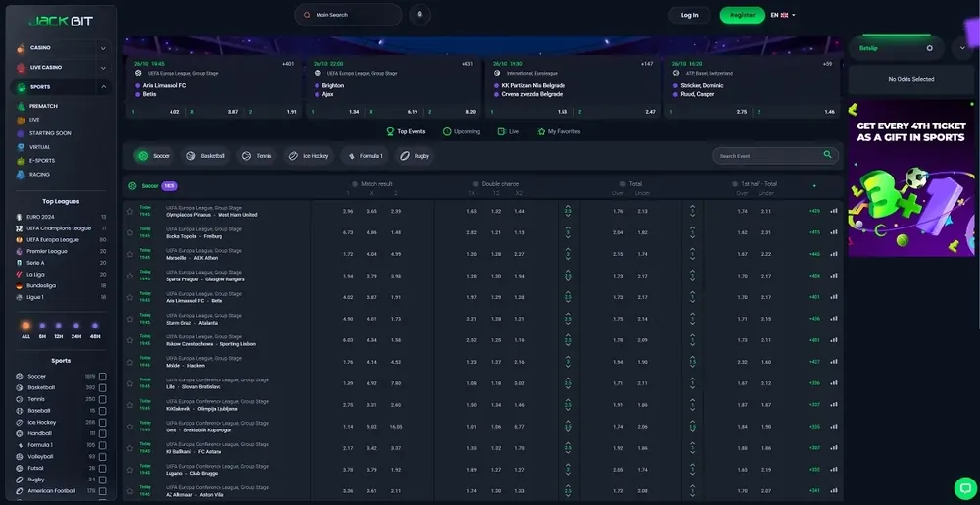This screenshot has width=980, height=505.
Task: Check the Ice Hockey sport checkbox
Action: click(103, 423)
